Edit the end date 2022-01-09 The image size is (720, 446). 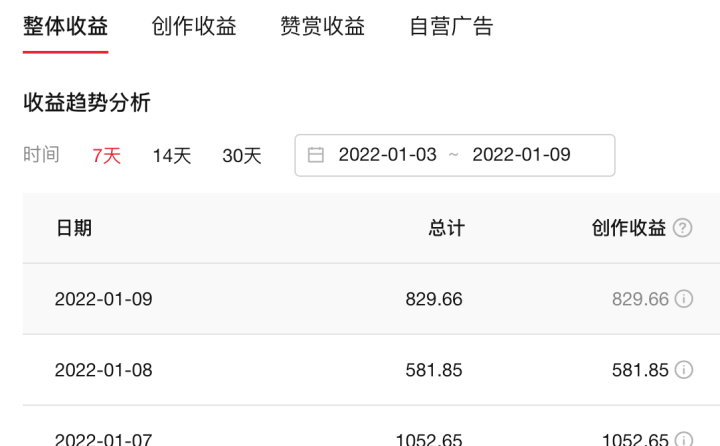tap(521, 155)
